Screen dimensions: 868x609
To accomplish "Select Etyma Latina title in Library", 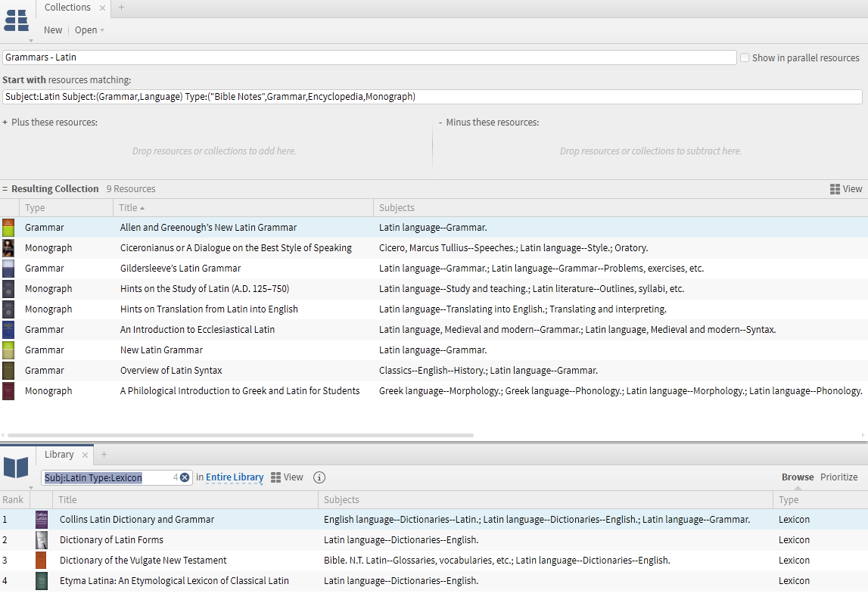I will (x=174, y=581).
